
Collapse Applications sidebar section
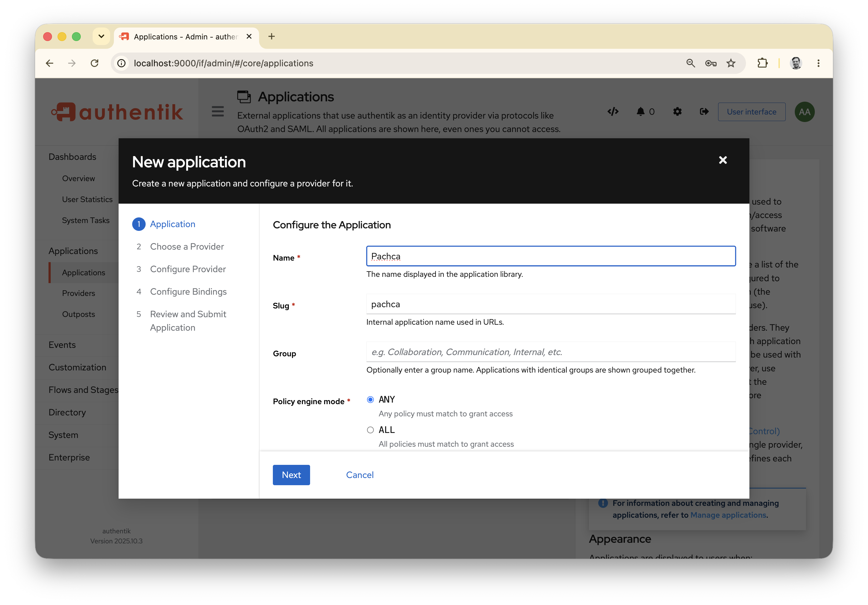click(73, 251)
